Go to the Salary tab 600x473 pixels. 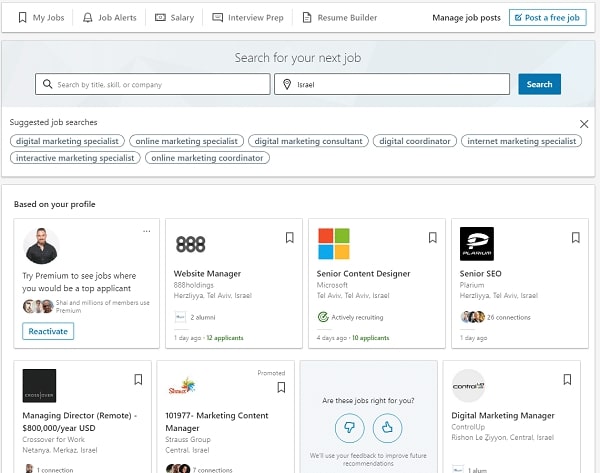point(174,18)
